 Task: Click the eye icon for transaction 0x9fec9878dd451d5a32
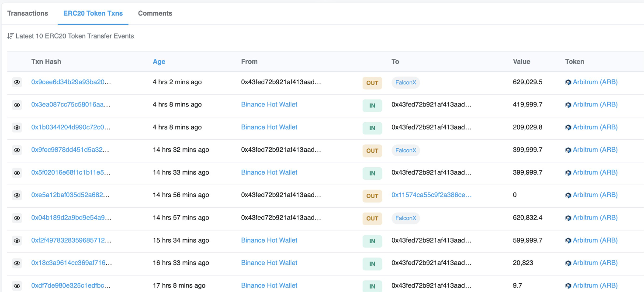[17, 150]
